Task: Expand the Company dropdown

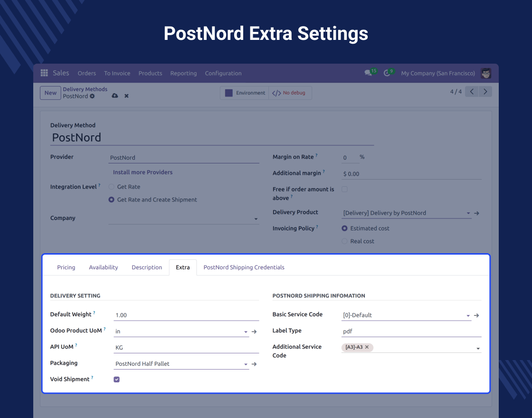Action: pyautogui.click(x=256, y=219)
